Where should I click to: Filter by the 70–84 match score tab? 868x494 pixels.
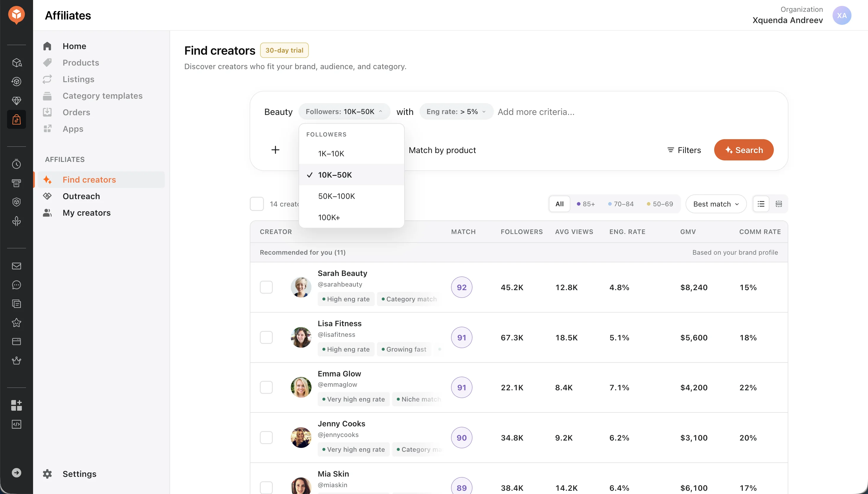[621, 204]
